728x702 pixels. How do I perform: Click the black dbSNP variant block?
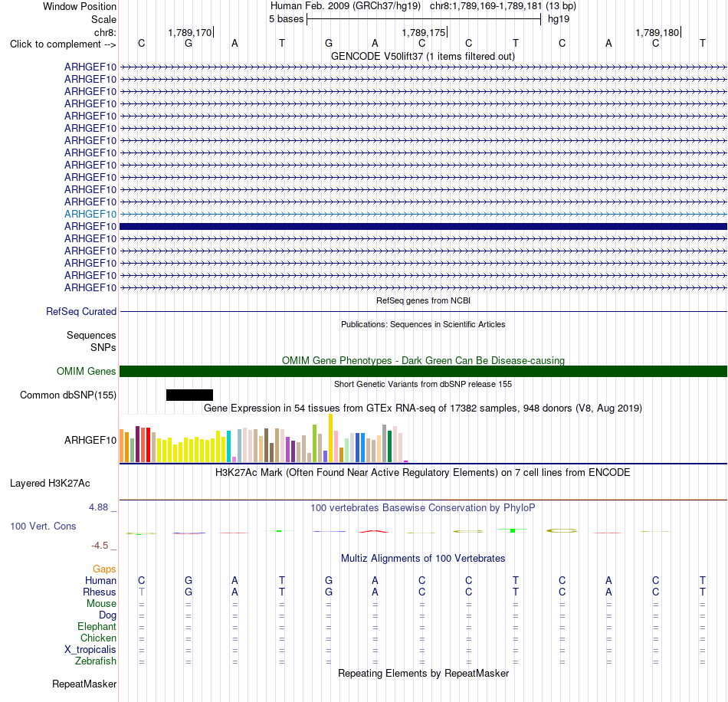pos(189,395)
